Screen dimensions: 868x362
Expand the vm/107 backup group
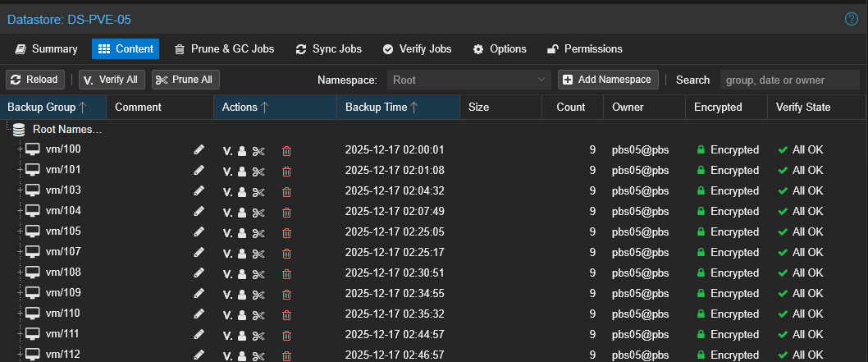coord(20,252)
